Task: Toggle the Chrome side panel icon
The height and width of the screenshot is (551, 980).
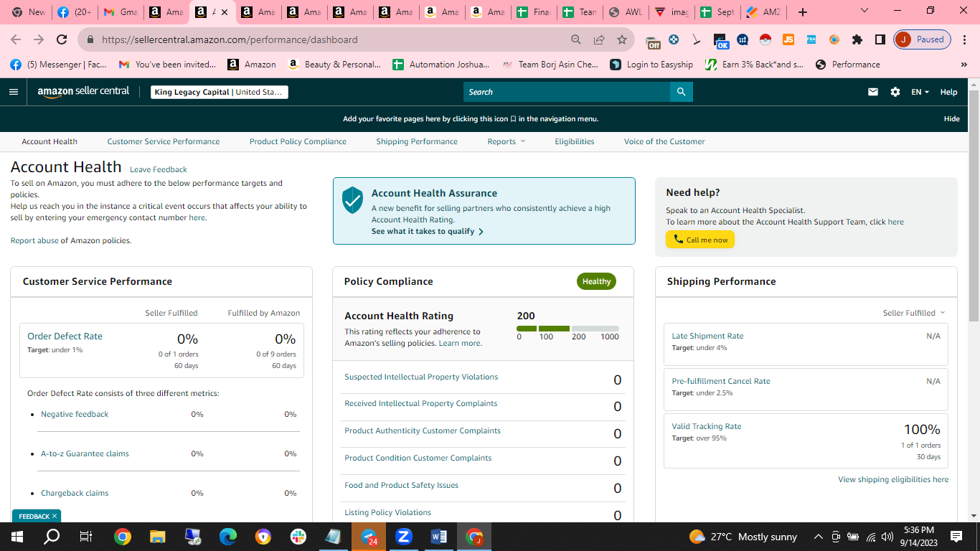Action: point(880,39)
